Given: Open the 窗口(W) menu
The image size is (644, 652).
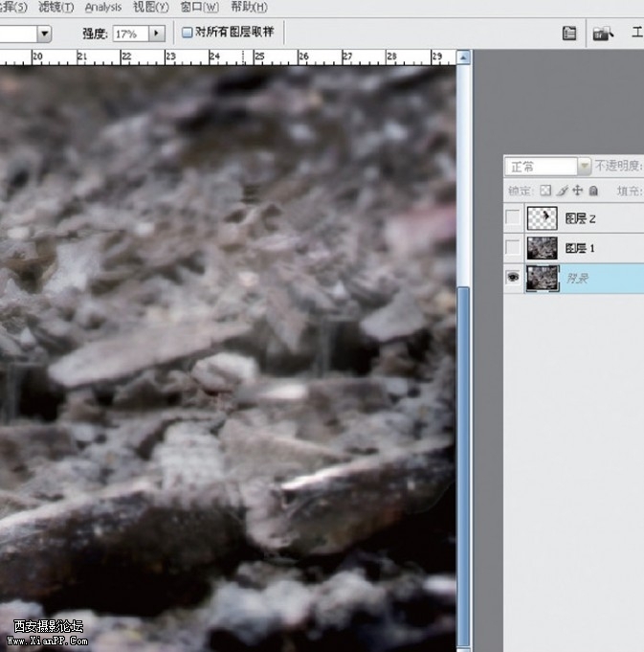Looking at the screenshot, I should 199,7.
